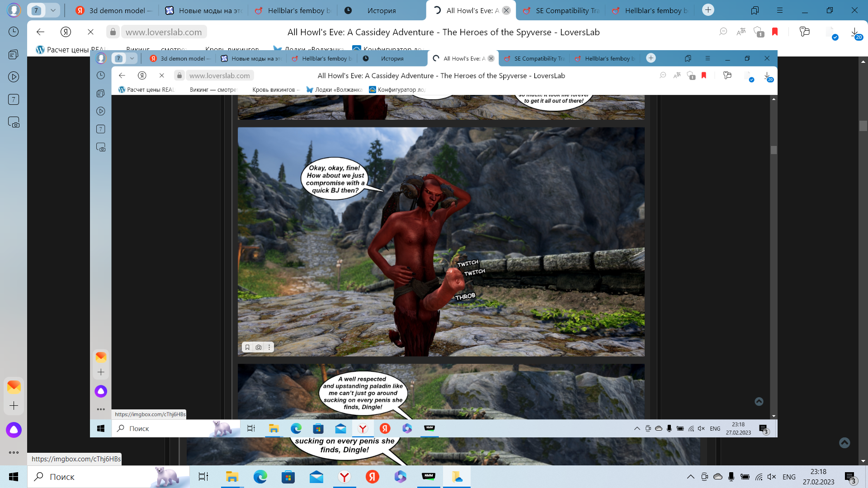Launch the Alice assistant in the sidebar
Viewport: 868px width, 488px height.
point(14,430)
